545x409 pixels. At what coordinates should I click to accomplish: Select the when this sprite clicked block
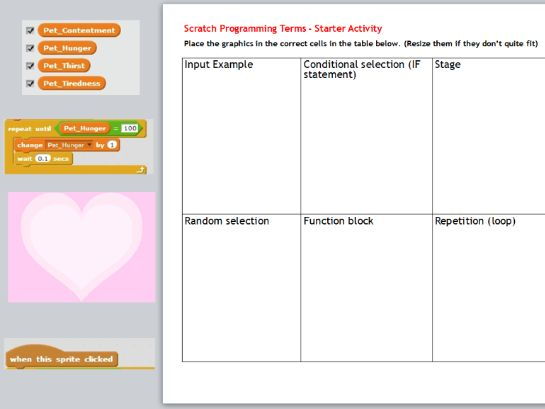point(62,358)
